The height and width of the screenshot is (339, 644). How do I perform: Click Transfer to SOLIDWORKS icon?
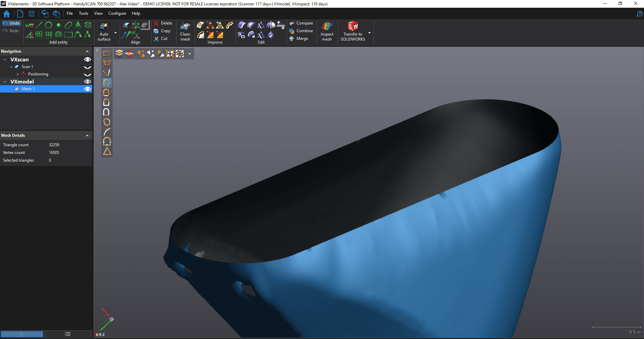[x=353, y=32]
